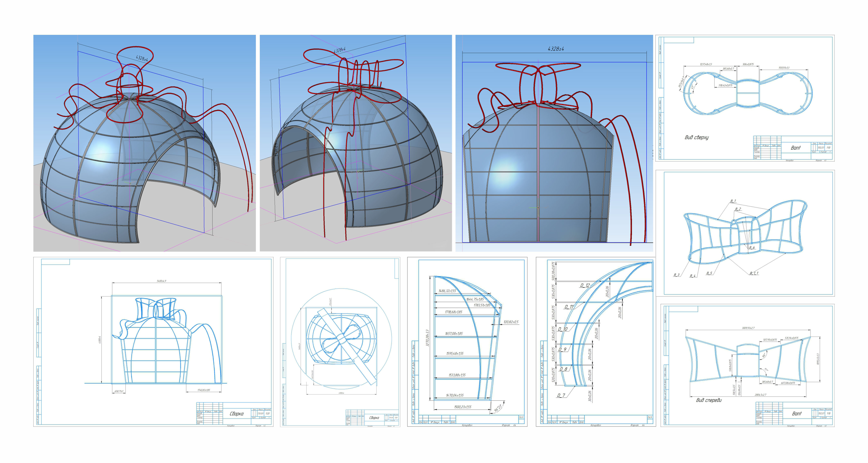Click the B_3 callout below the bow
The image size is (868, 463).
[676, 275]
